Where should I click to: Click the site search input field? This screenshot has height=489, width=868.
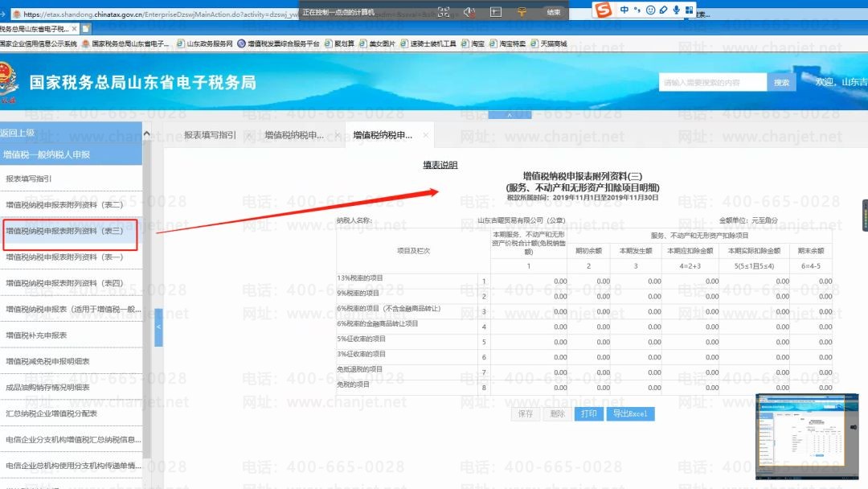tap(712, 83)
